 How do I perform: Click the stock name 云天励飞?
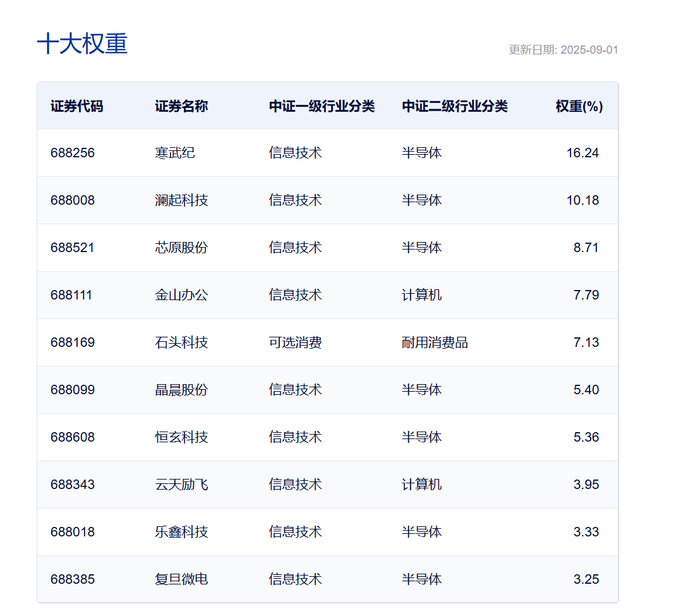[x=181, y=485]
